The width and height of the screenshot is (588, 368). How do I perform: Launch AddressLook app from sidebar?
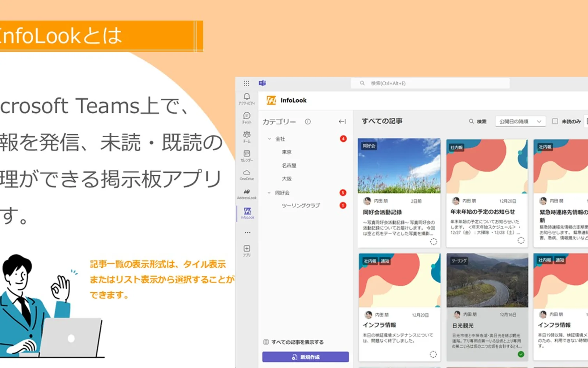pos(247,194)
